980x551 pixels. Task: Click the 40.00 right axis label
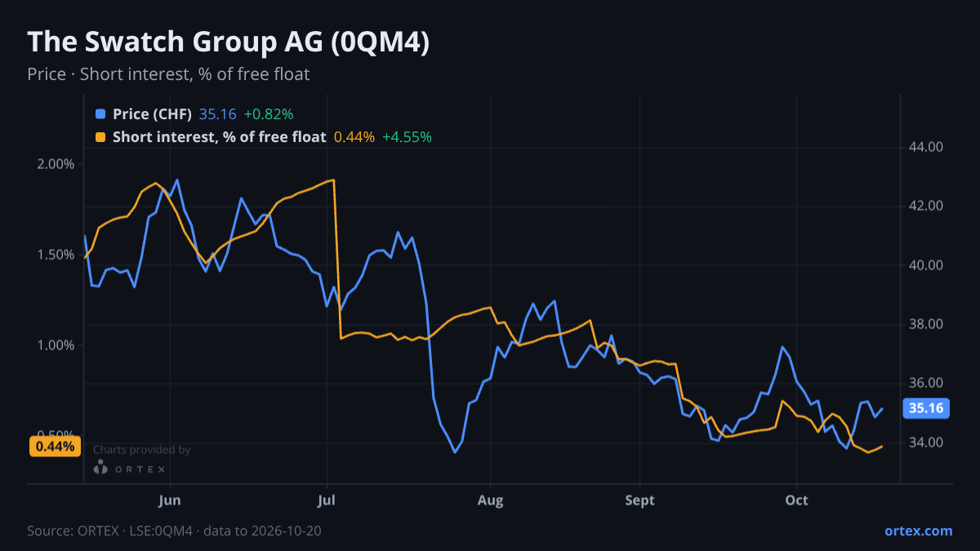[x=926, y=265]
